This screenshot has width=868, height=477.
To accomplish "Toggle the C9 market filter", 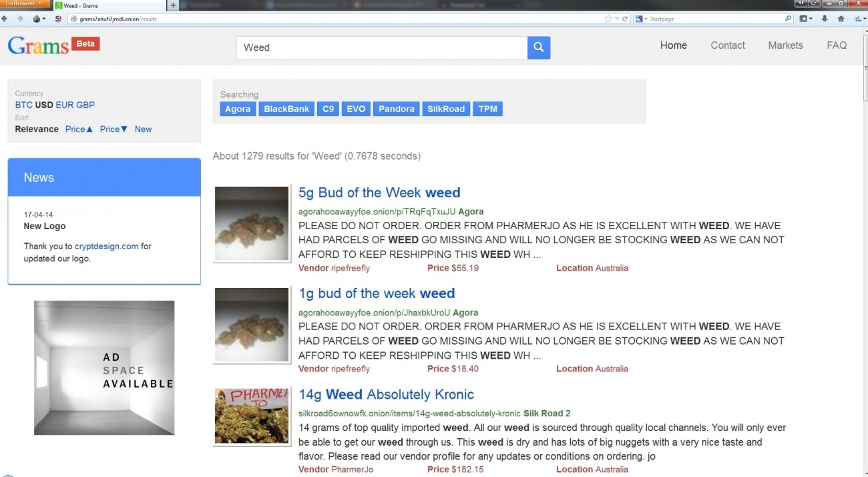I will (x=328, y=109).
